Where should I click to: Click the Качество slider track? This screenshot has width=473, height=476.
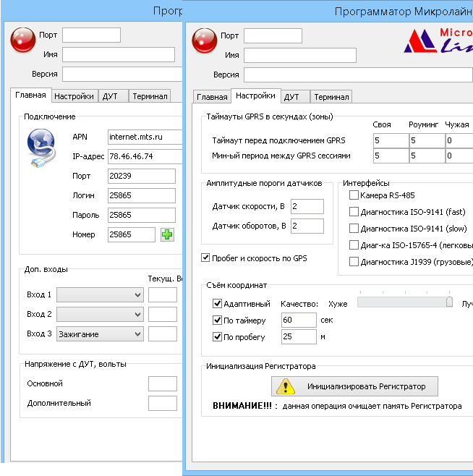[405, 302]
